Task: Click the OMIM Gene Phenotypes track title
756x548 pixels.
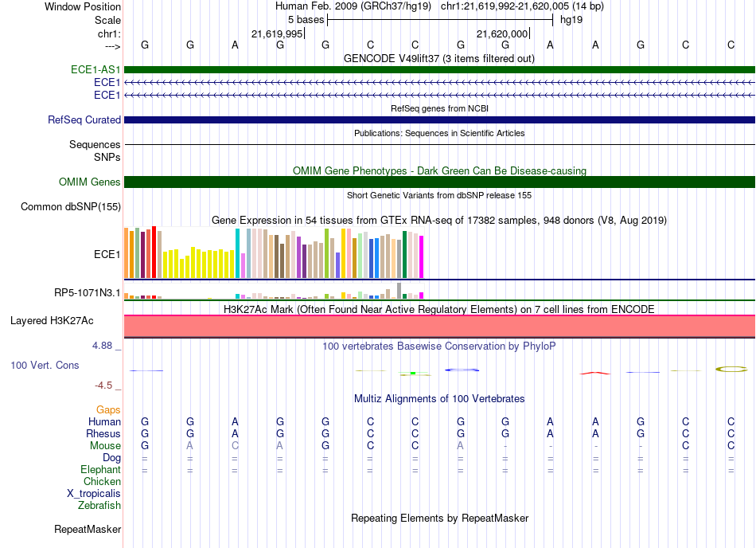Action: click(439, 170)
